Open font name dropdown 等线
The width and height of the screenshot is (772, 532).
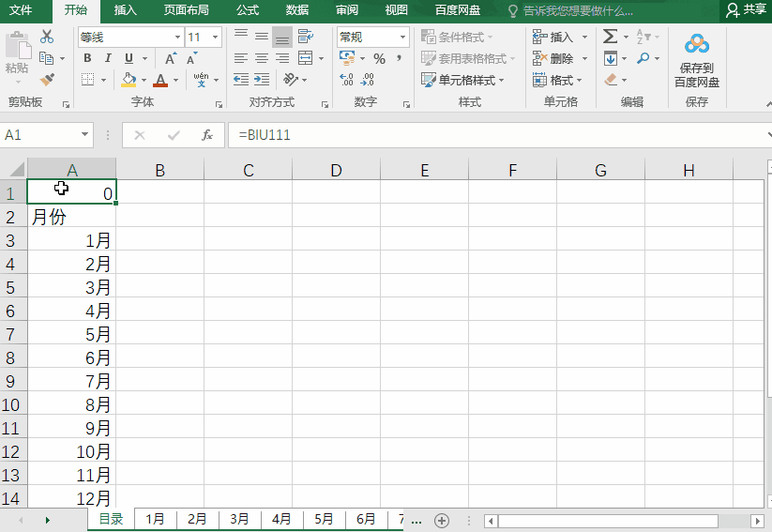point(177,37)
